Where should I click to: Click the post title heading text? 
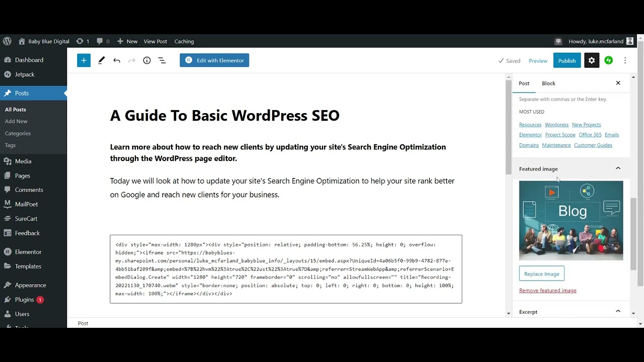click(225, 116)
